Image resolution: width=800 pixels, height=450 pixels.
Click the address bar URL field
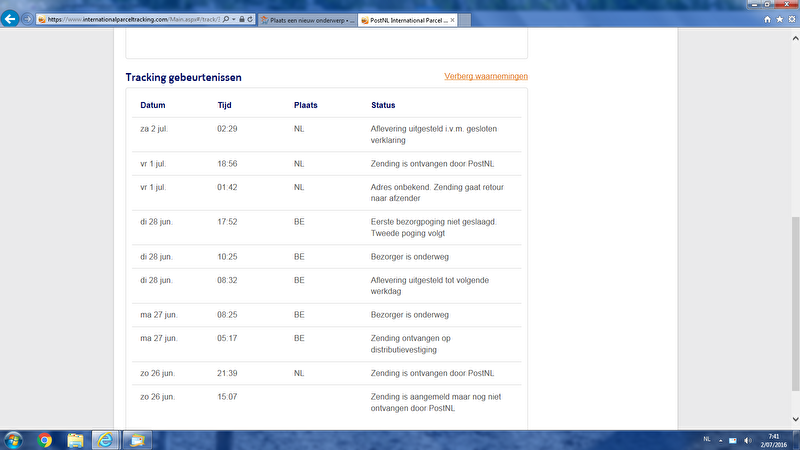tap(130, 19)
